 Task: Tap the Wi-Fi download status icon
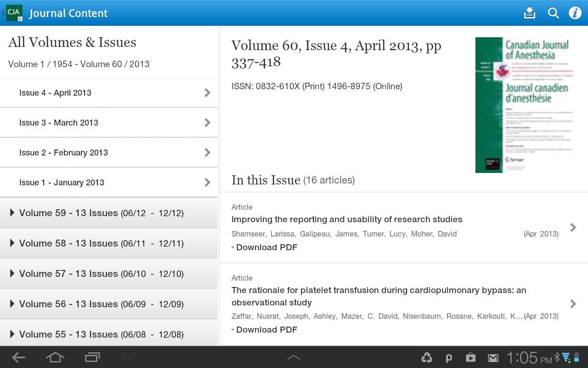(x=566, y=357)
